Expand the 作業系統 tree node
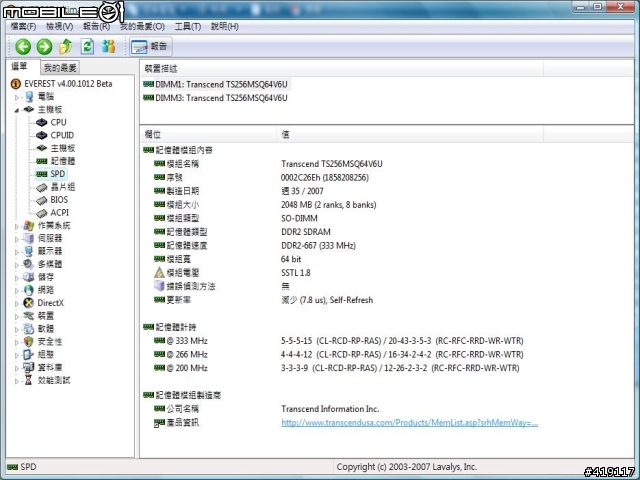 (x=17, y=226)
